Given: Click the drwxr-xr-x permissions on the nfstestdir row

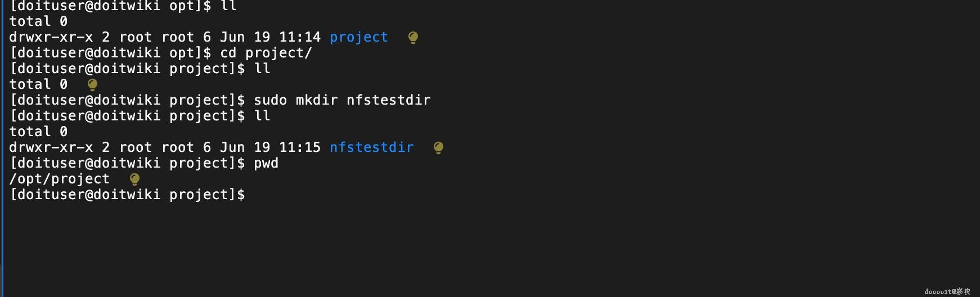Looking at the screenshot, I should click(51, 147).
